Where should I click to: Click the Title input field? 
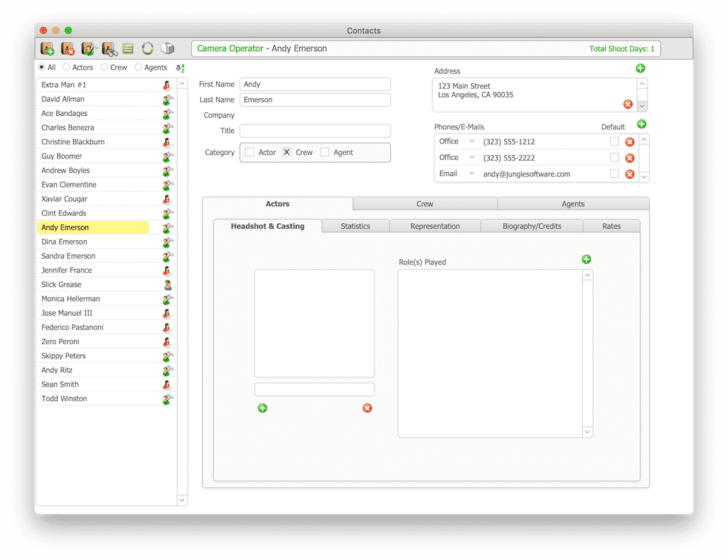tap(315, 131)
